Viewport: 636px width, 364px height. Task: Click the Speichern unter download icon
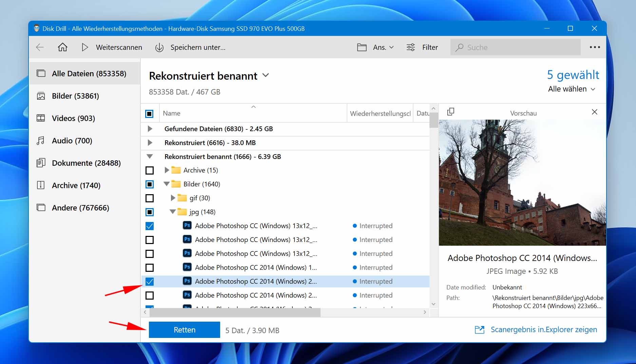159,47
